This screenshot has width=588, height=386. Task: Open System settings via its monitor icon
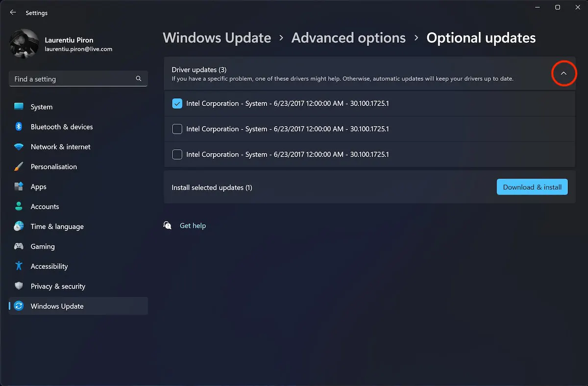19,106
